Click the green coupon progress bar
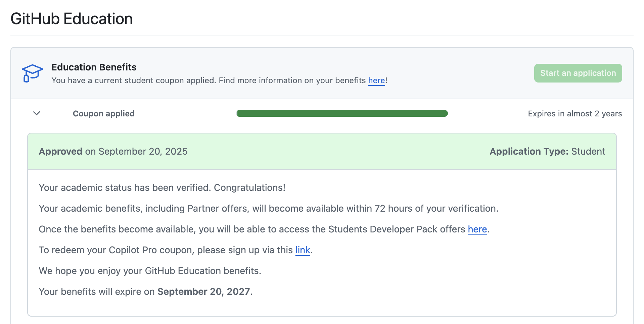Screen dimensions: 644x324 pos(342,113)
